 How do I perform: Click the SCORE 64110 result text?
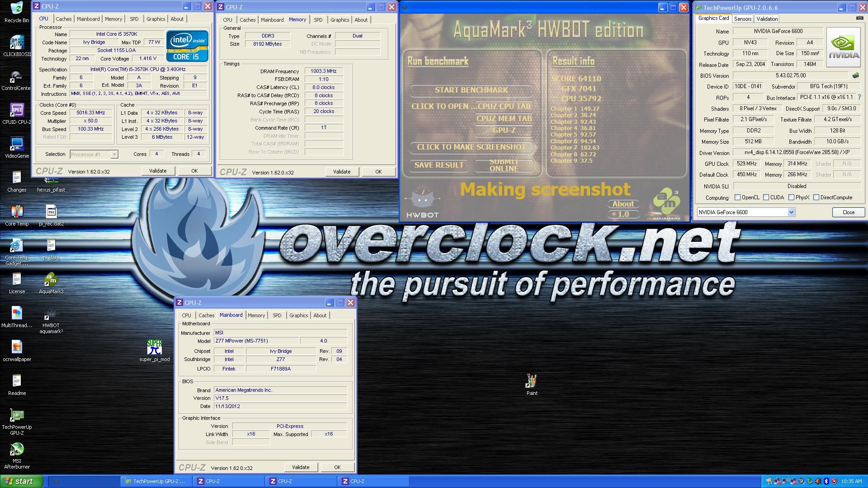[x=576, y=79]
